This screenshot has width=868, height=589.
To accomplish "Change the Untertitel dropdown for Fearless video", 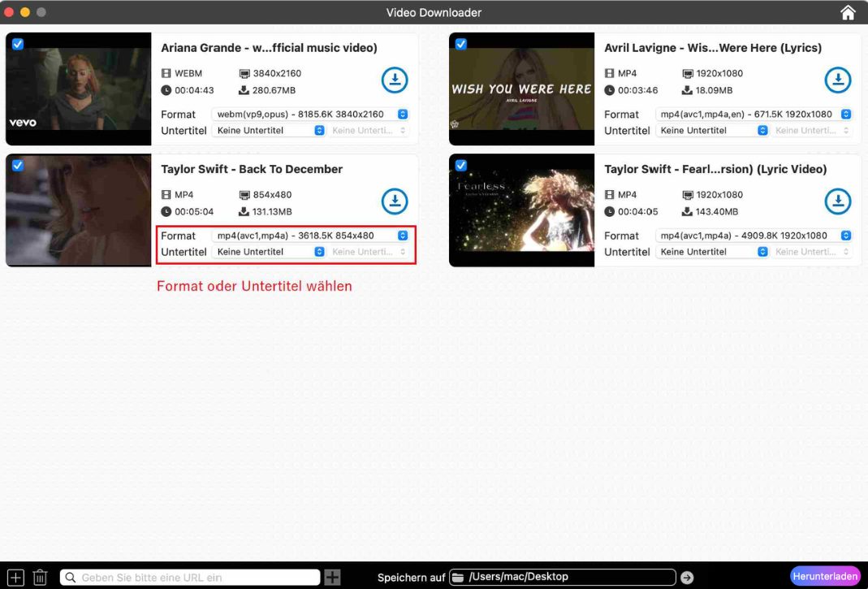I will point(712,252).
